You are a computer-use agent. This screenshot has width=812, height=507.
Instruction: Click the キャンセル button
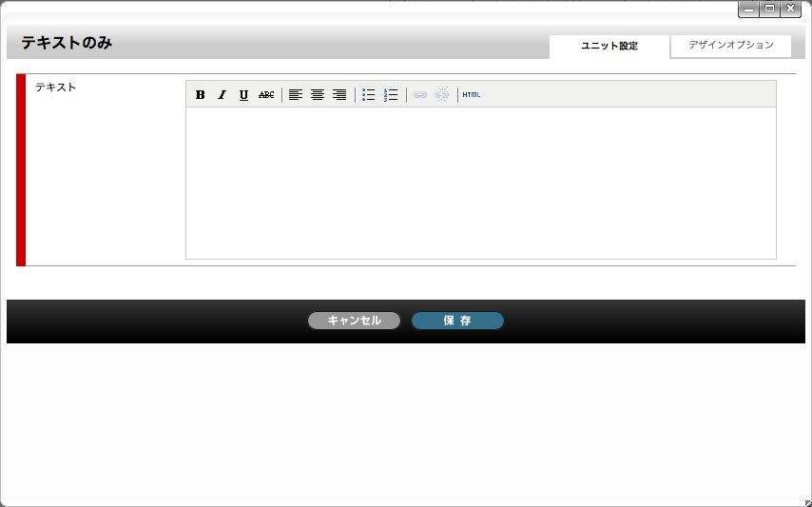pos(354,321)
